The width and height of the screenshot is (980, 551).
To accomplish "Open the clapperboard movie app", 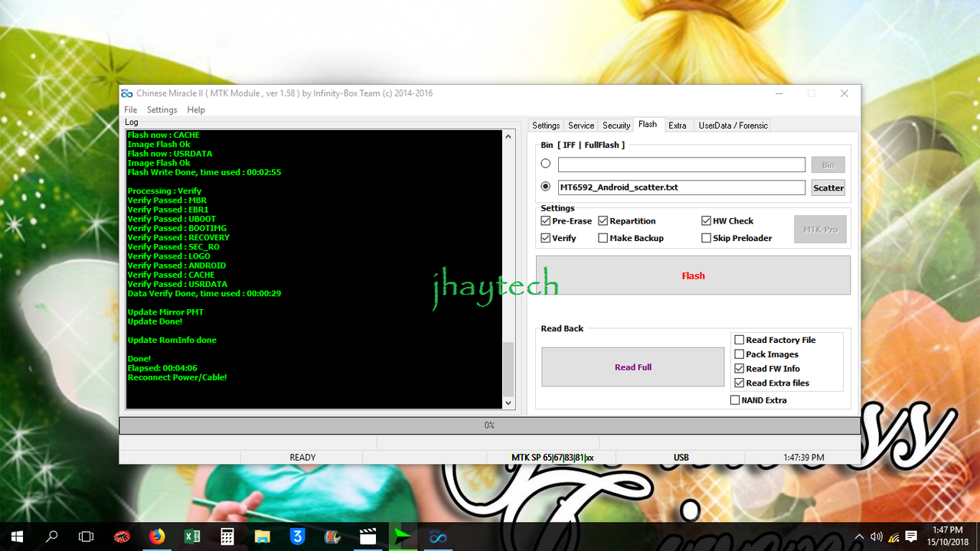I will 367,536.
